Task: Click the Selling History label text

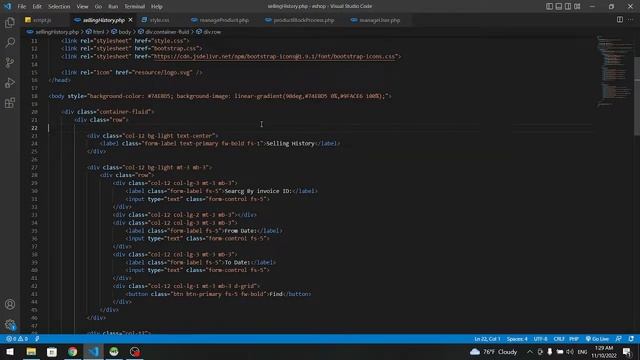Action: pyautogui.click(x=290, y=144)
